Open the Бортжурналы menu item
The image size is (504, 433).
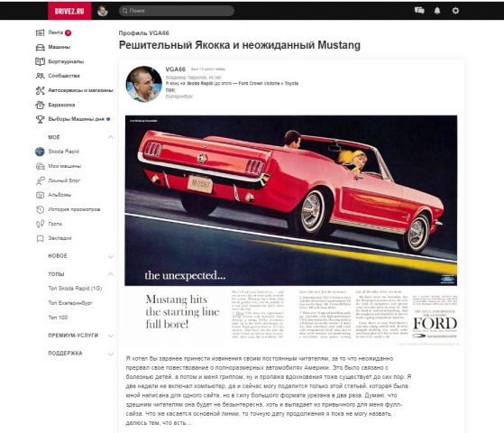(x=66, y=61)
